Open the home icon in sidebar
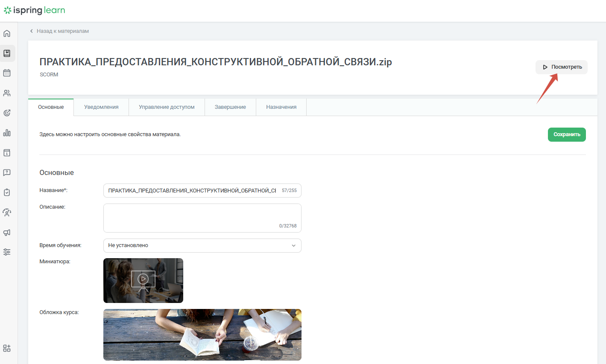 click(x=7, y=33)
